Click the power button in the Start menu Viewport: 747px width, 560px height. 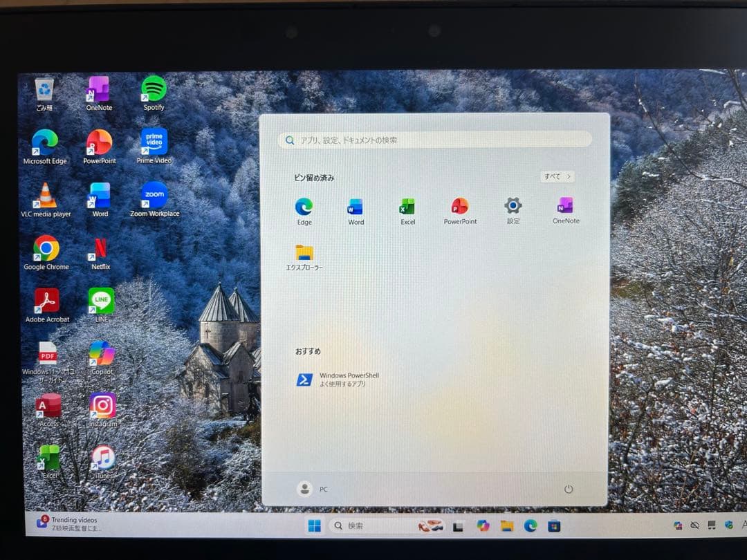569,489
